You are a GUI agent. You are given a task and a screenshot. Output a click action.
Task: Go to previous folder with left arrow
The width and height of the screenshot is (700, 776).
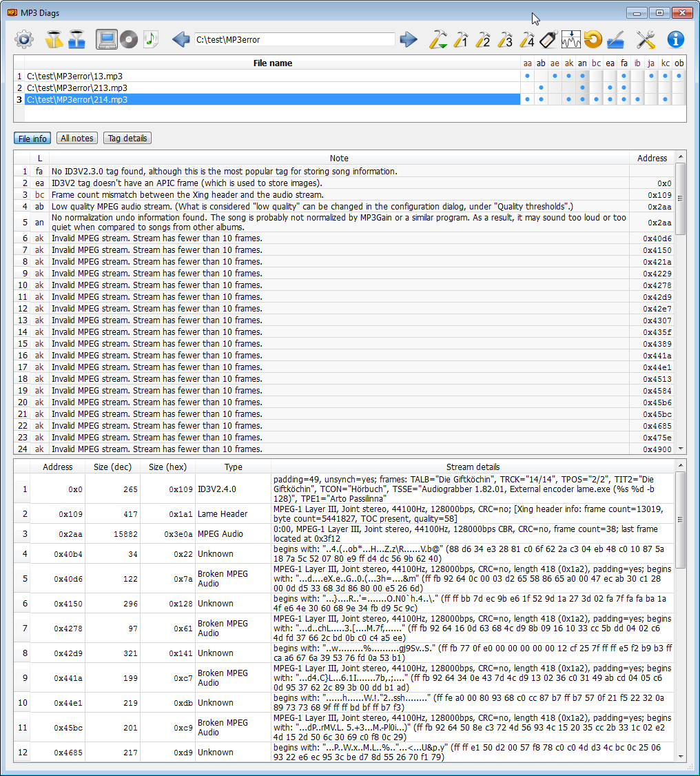pos(181,39)
